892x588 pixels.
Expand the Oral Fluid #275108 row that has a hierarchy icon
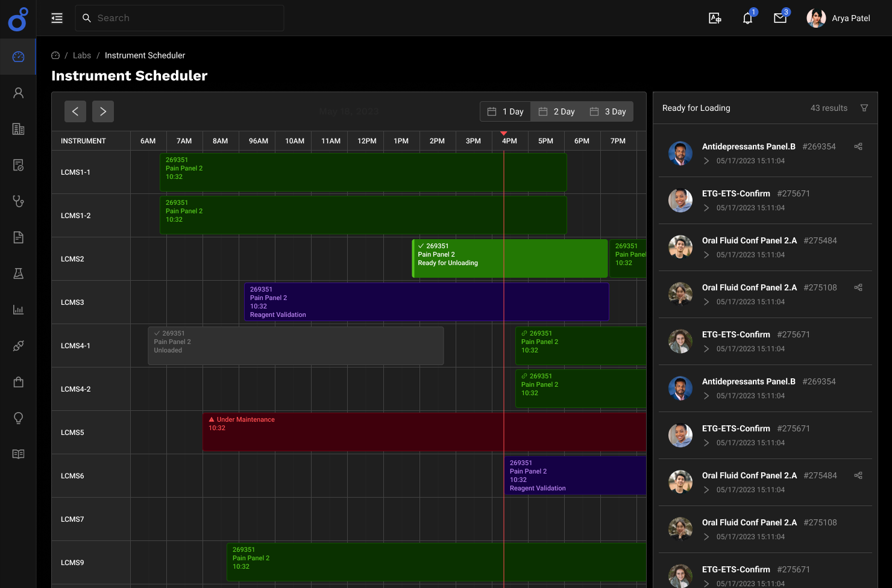pyautogui.click(x=706, y=302)
